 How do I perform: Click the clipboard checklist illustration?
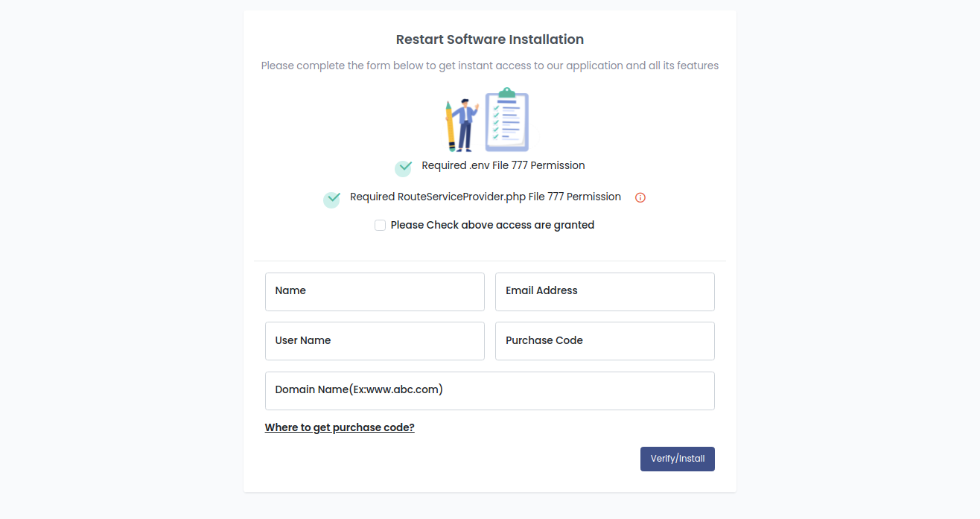point(507,120)
